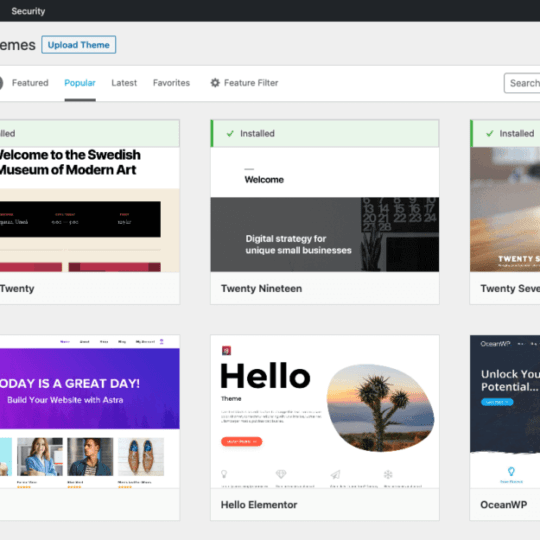
Task: Click the shoes product image in Astra preview
Action: (x=141, y=457)
